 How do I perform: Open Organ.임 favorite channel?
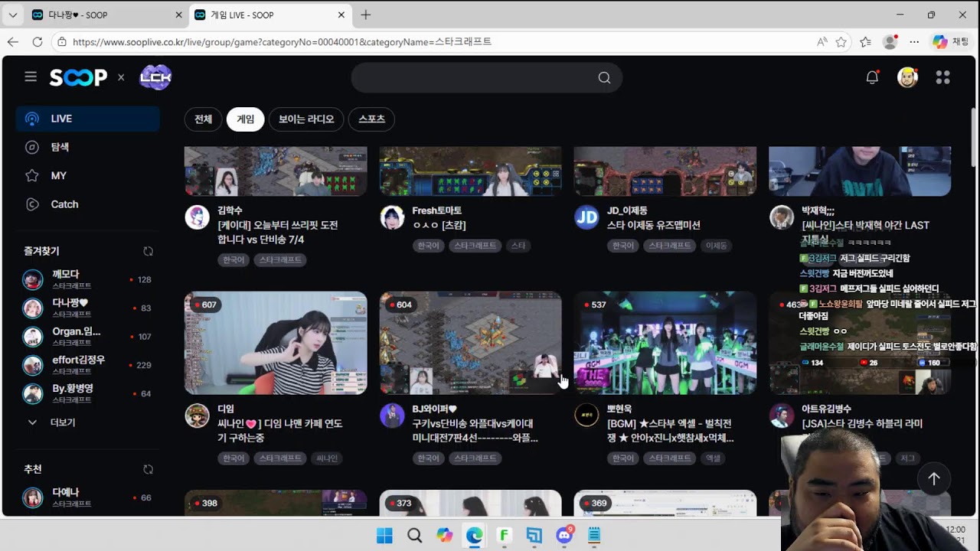click(87, 337)
